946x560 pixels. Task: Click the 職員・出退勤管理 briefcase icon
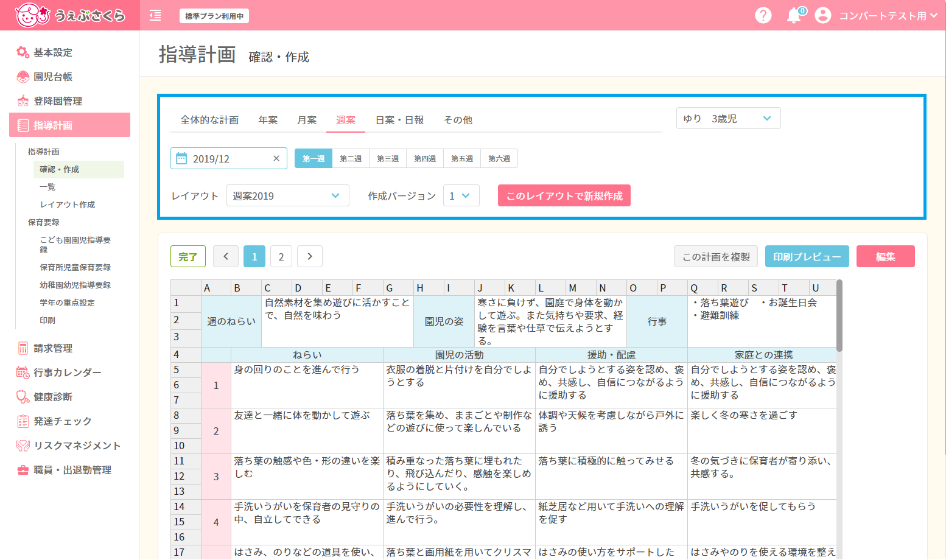[23, 470]
